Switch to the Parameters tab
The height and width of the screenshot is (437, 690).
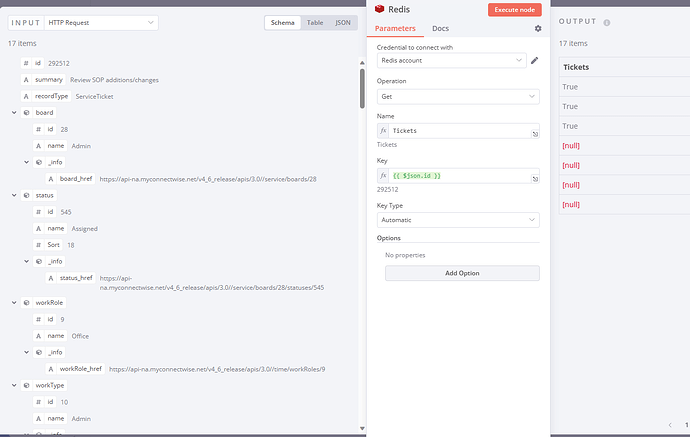pos(395,28)
